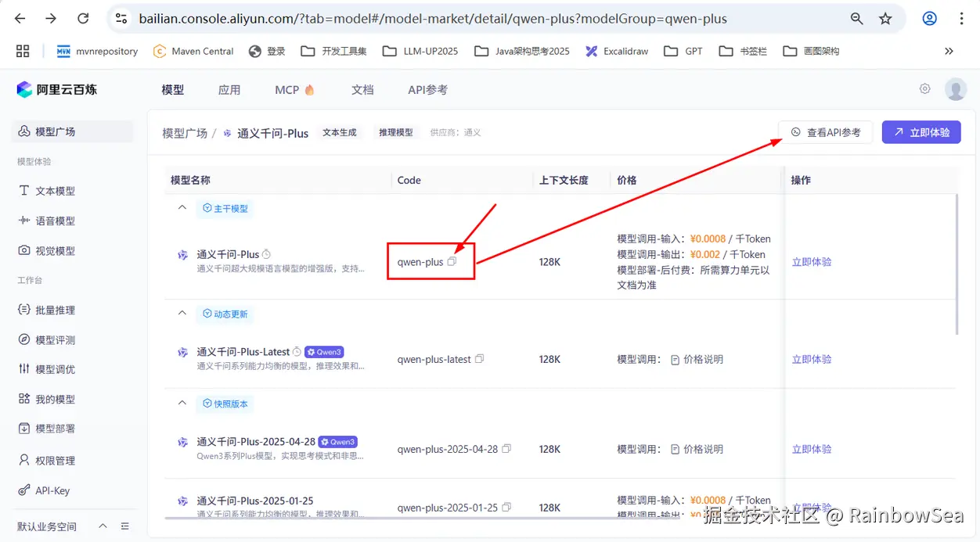The width and height of the screenshot is (980, 542).
Task: Open the Excalidraw bookmark
Action: point(617,51)
